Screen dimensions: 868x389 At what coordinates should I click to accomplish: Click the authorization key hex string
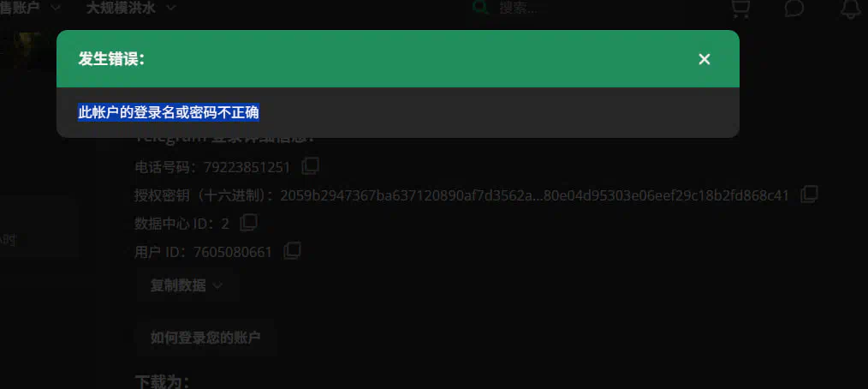point(534,195)
